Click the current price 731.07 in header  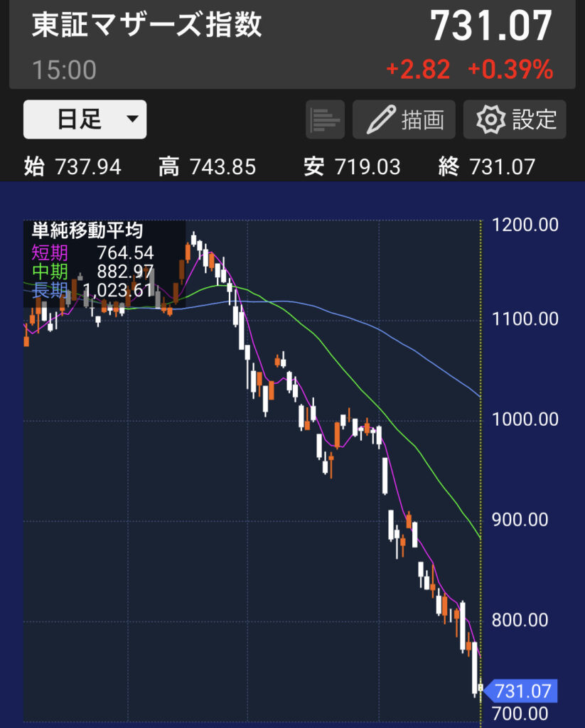point(491,26)
